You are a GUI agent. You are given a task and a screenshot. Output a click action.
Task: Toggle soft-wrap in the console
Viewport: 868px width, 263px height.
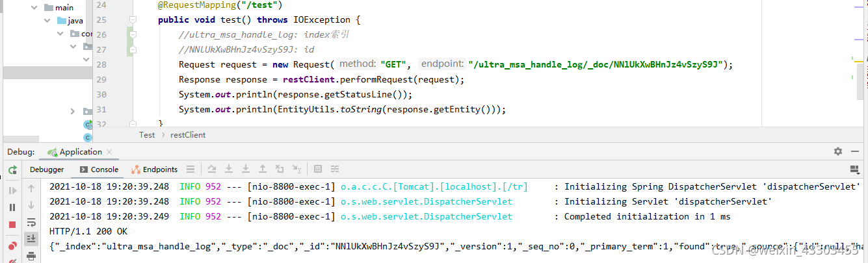tap(31, 223)
